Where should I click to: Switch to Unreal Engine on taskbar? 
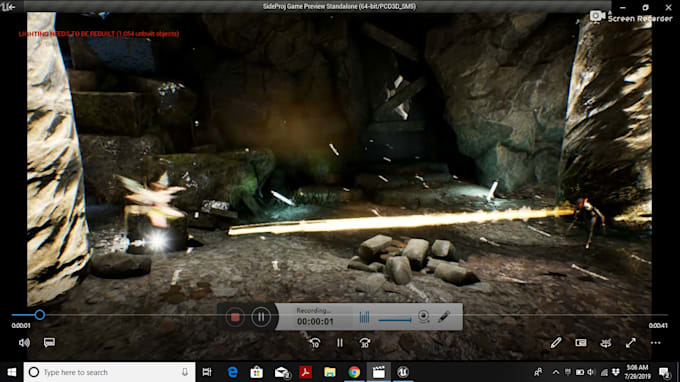click(x=403, y=372)
